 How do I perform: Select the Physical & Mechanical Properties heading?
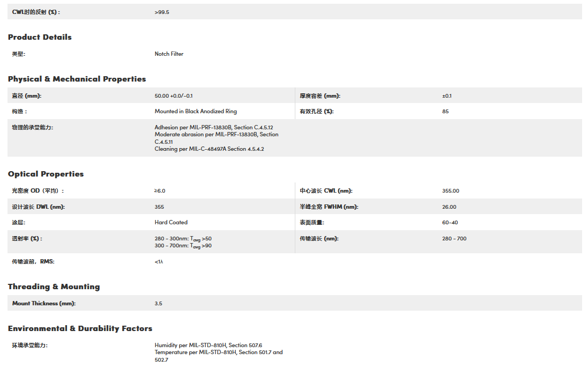click(77, 79)
